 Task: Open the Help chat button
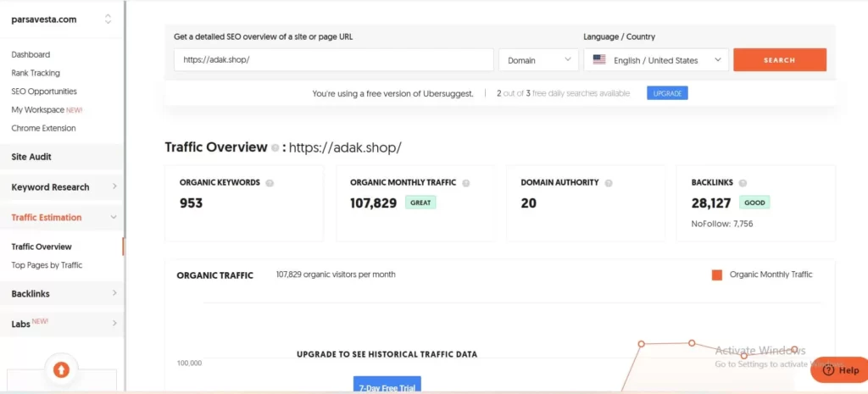840,370
